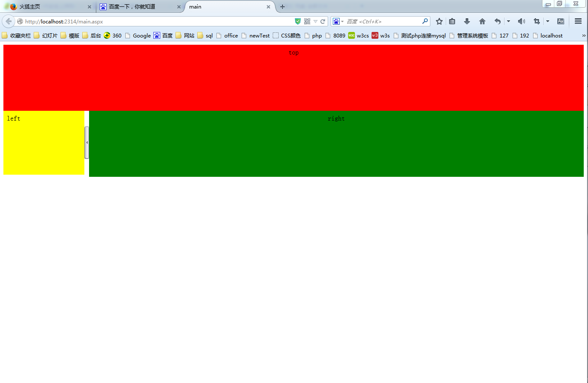Open the CSS颜色 bookmark
The image size is (588, 383).
[x=287, y=35]
